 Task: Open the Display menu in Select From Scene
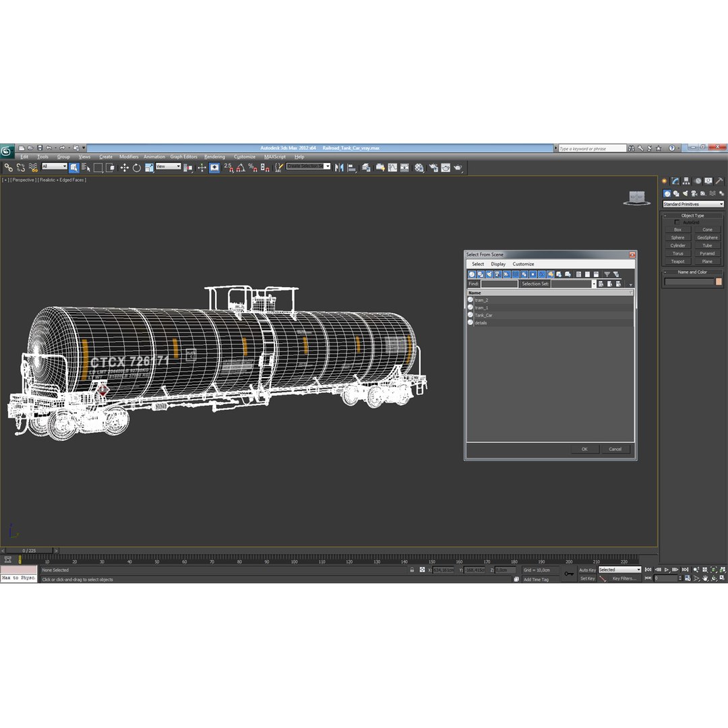498,264
